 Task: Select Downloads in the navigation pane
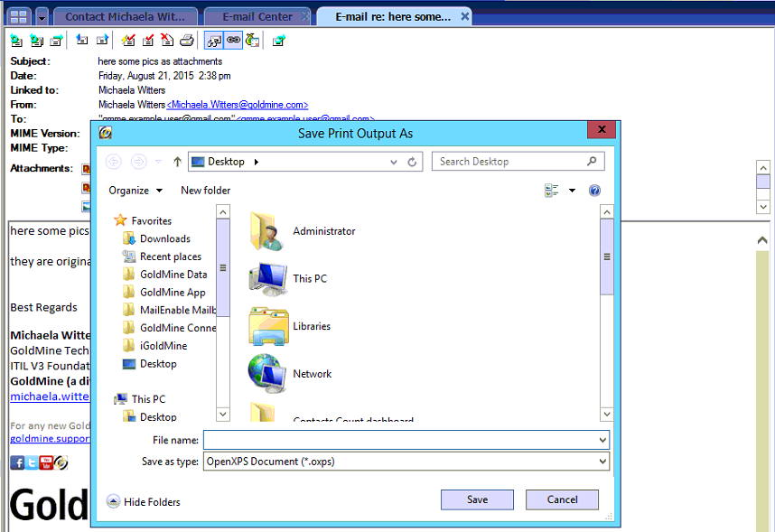tap(164, 238)
